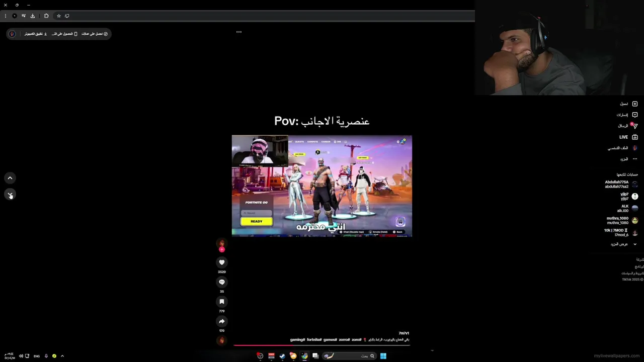Bookmark this page with the star icon
The height and width of the screenshot is (362, 644).
tap(58, 16)
